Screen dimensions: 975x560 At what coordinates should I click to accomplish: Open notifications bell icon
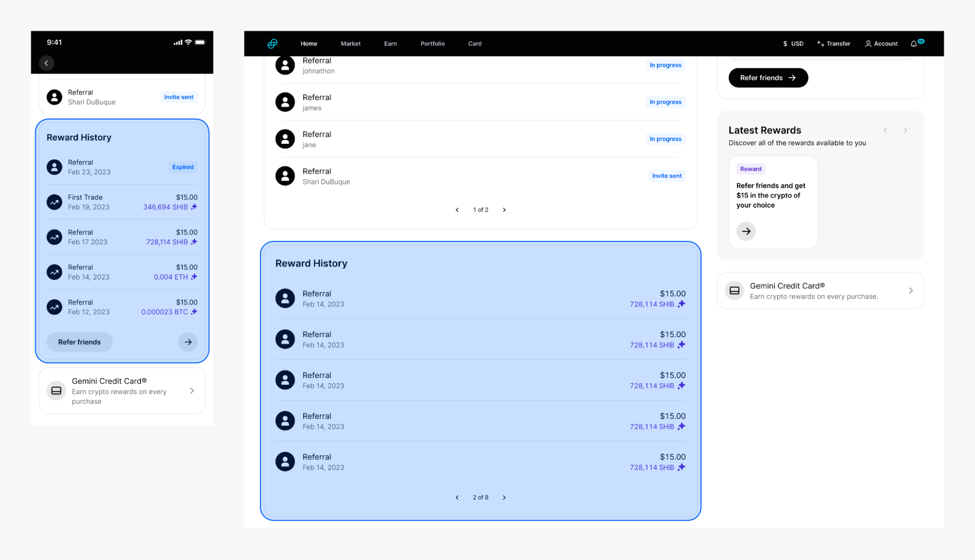914,44
